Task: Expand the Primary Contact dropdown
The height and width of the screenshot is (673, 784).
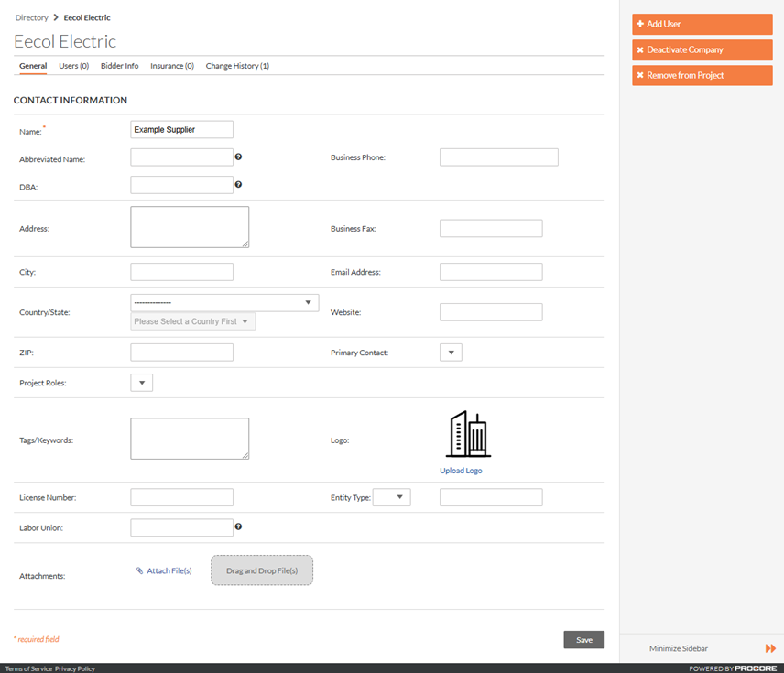Action: coord(451,353)
